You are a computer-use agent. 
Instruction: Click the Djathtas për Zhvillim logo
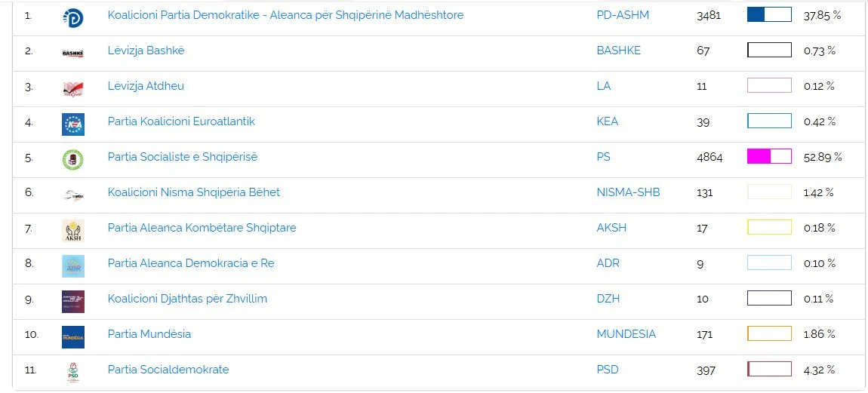[x=73, y=300]
